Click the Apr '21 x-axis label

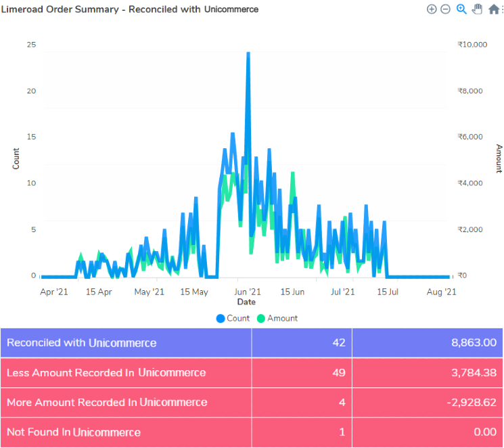54,292
